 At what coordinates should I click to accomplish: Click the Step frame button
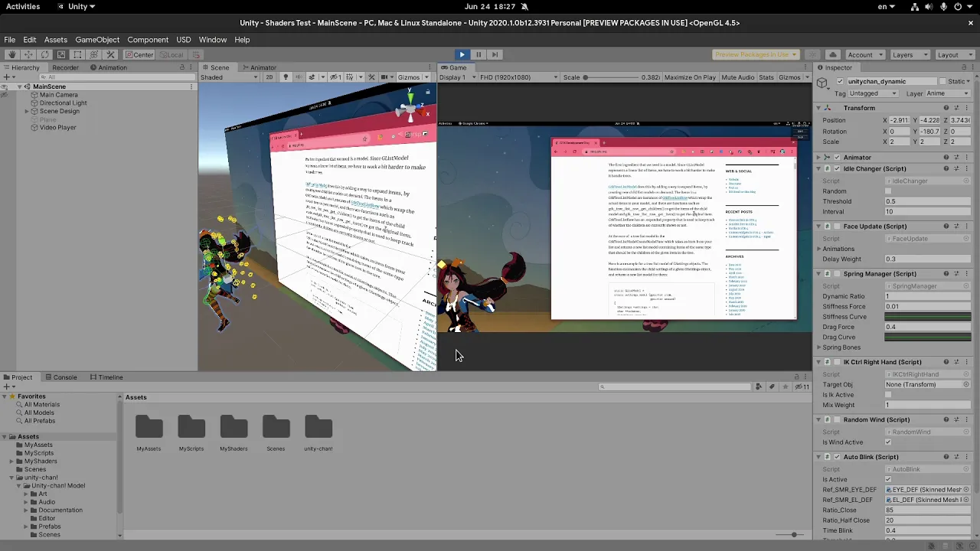(495, 54)
